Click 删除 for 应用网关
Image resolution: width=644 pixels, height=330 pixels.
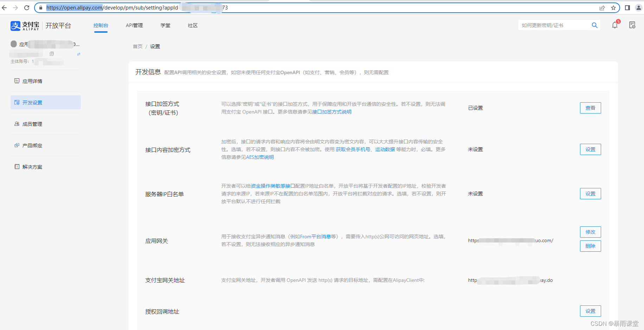coord(591,246)
